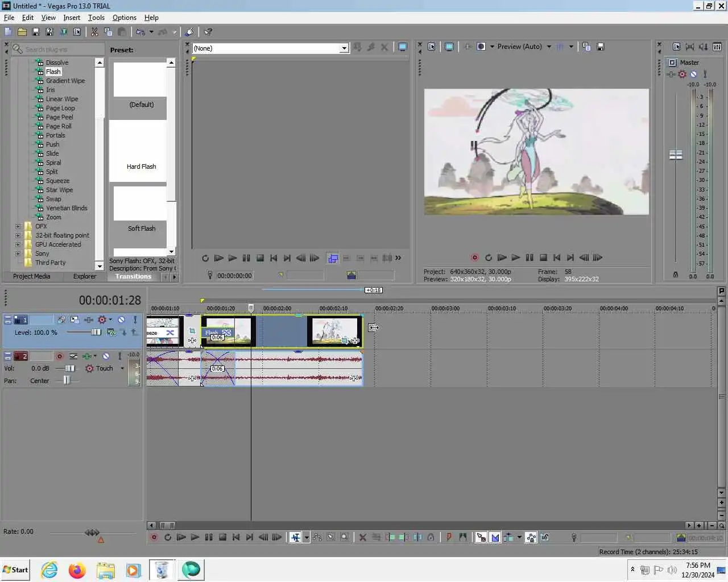
Task: Mute video track 1
Action: click(x=121, y=320)
